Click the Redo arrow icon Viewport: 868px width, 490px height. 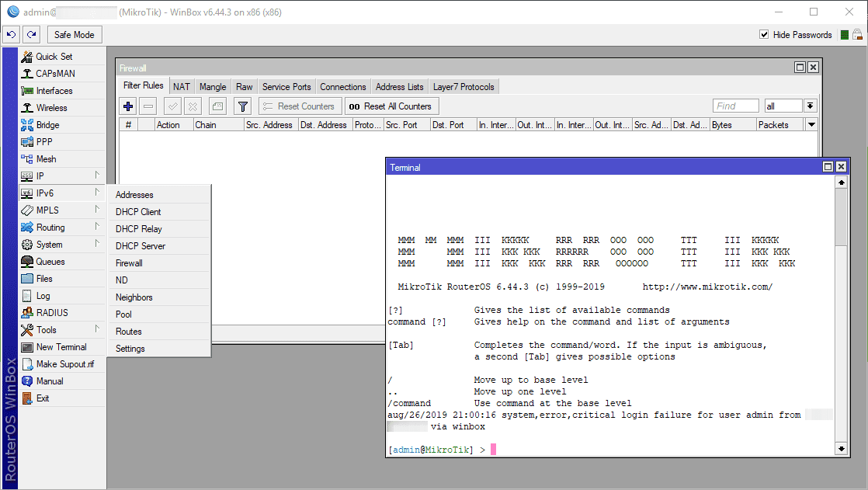pos(32,34)
